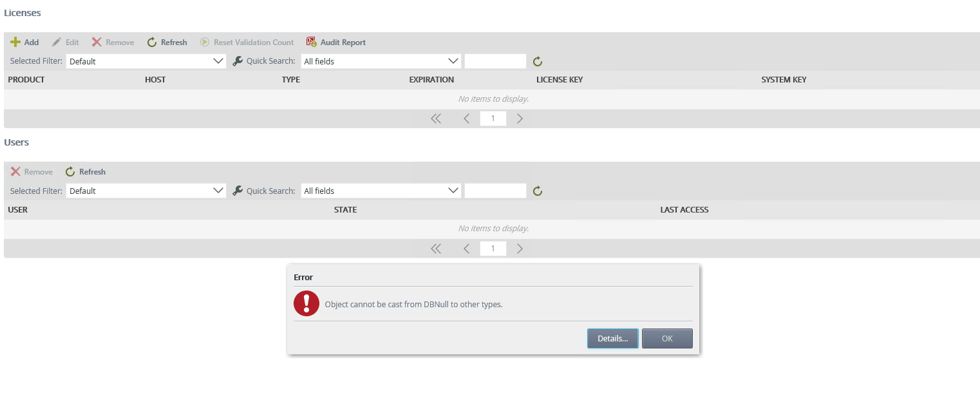The width and height of the screenshot is (980, 400).
Task: Go to first page of Licenses grid
Action: pos(436,119)
